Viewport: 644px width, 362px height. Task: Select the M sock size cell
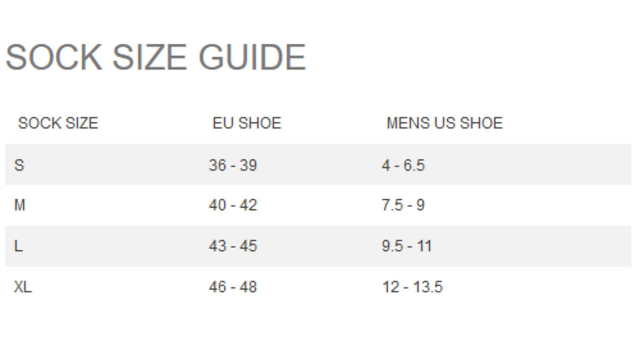click(20, 205)
